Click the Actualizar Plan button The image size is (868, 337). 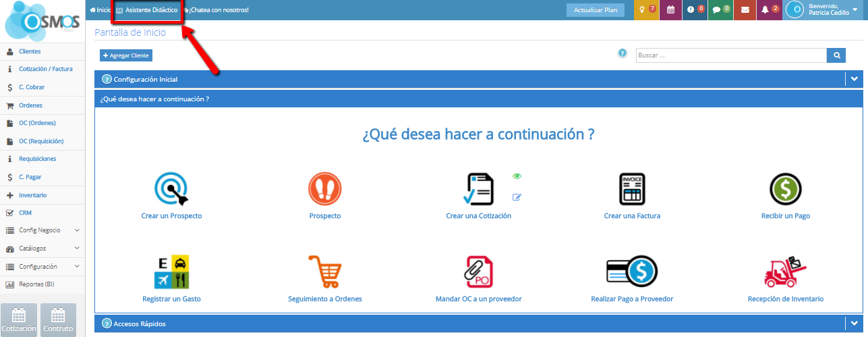click(596, 10)
